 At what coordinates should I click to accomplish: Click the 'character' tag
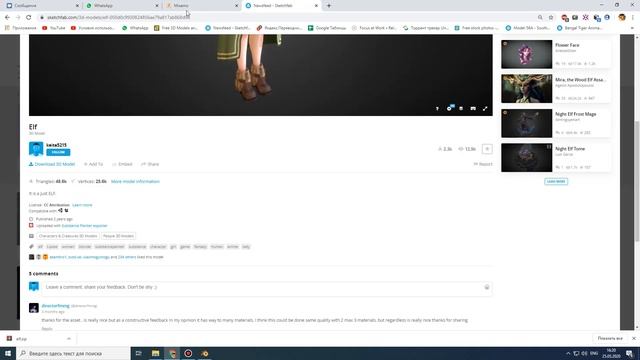point(158,247)
